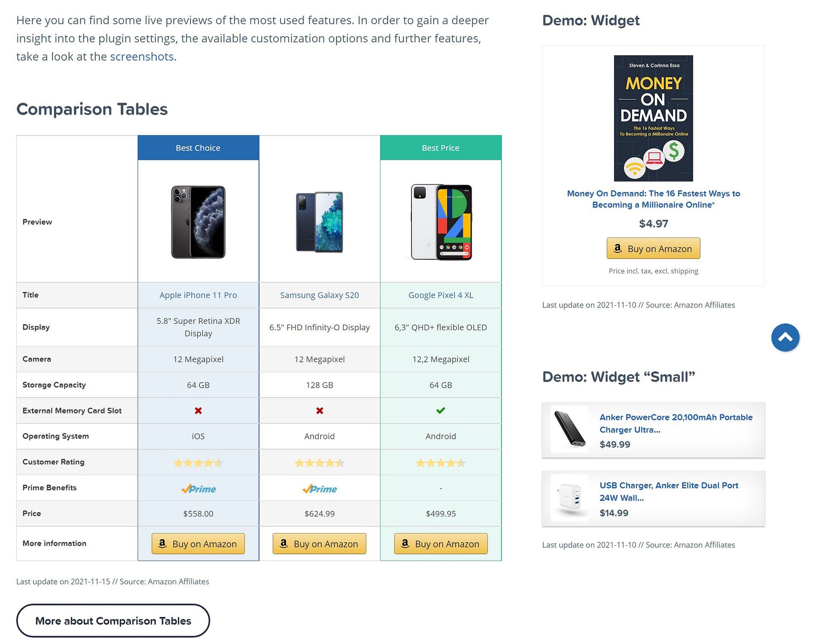The width and height of the screenshot is (819, 644).
Task: Click More about Comparison Tables
Action: point(113,620)
